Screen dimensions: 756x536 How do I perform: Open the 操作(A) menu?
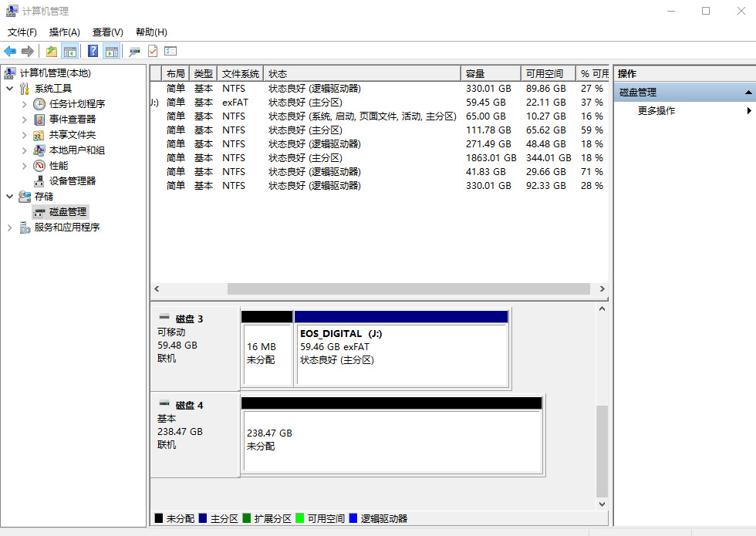point(64,32)
